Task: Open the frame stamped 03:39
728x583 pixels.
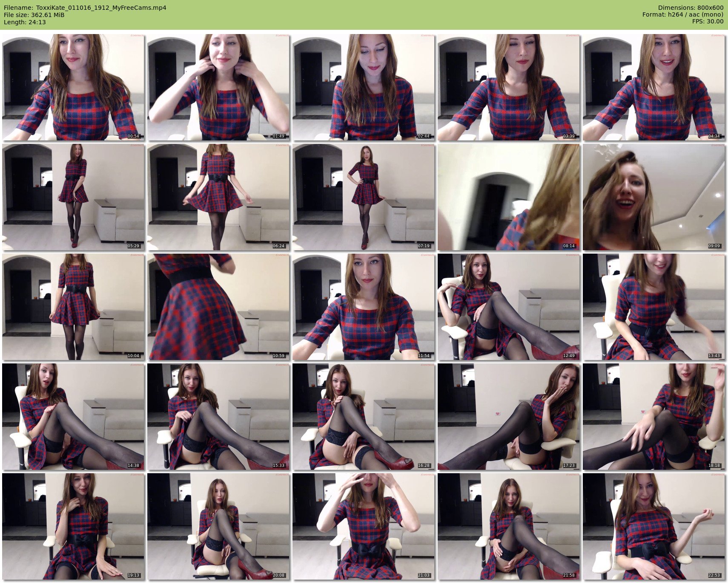Action: click(x=509, y=87)
